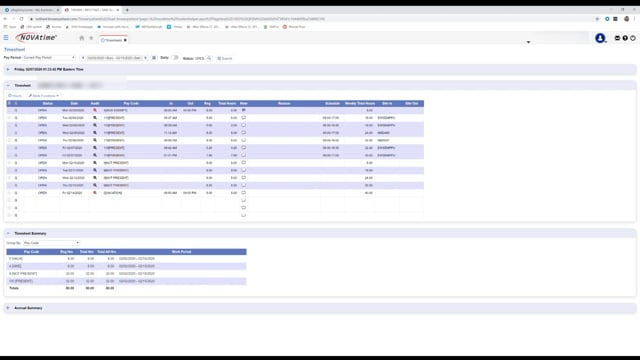Collapse the Timesheet Summary section
Image resolution: width=640 pixels, height=360 pixels.
pos(8,233)
